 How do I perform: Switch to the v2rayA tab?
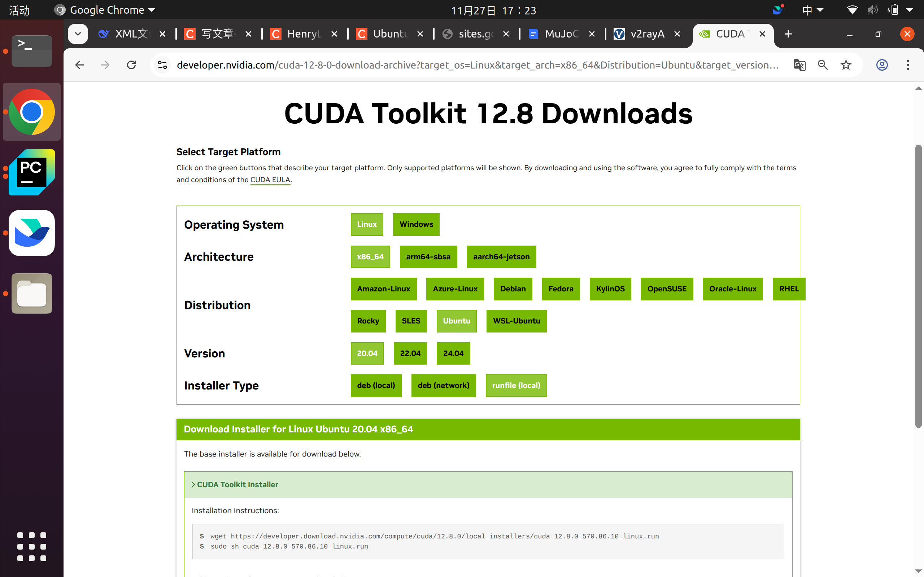(x=648, y=34)
